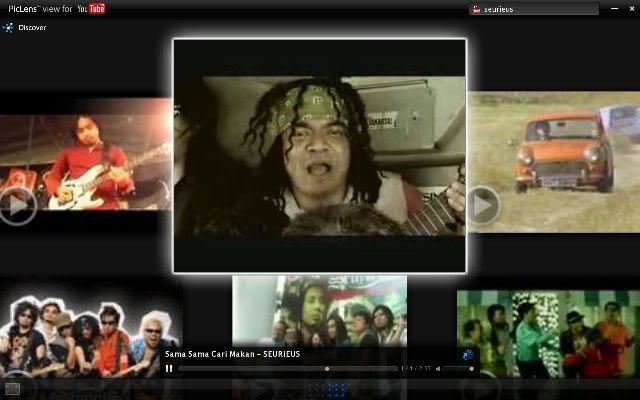Toggle fullscreen icon at bottom-left bar
This screenshot has height=400, width=640.
pyautogui.click(x=12, y=389)
